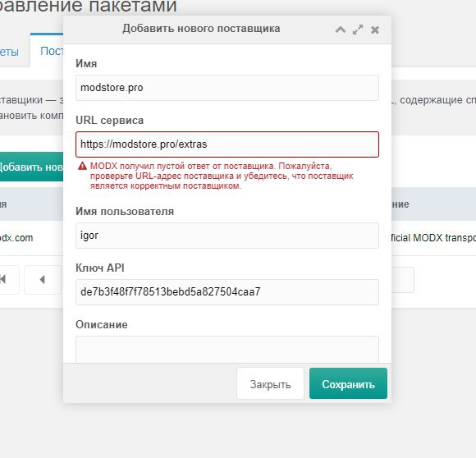Viewport: 476px width, 458px height.
Task: Click the Ключ API label
Action: point(100,268)
